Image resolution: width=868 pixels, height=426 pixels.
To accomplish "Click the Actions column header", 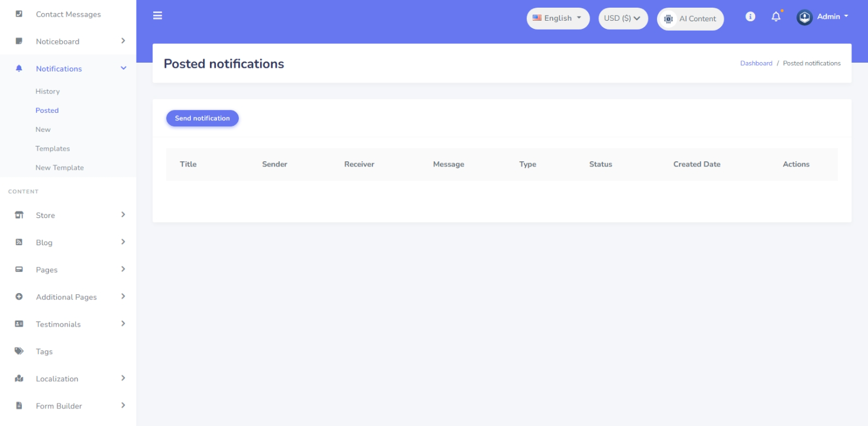I will click(x=796, y=164).
